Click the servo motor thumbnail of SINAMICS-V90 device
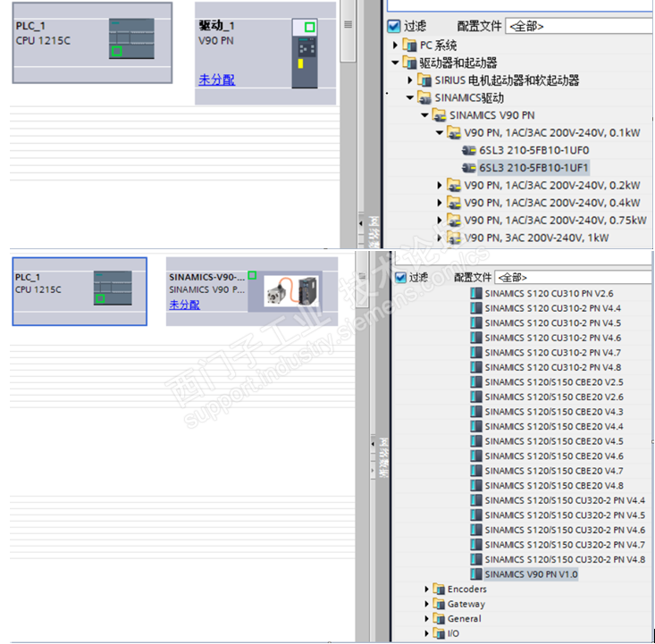Screen dimensions: 655x644 [x=292, y=291]
